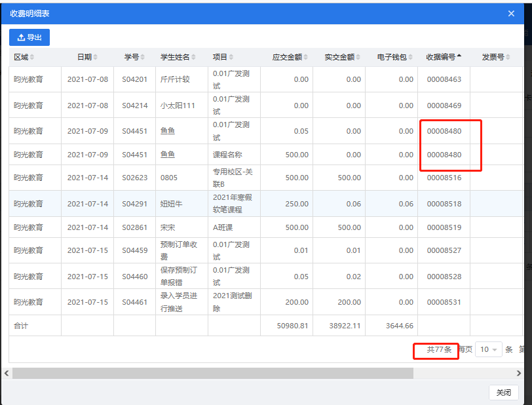
Task: Click the 合计 total row label
Action: (x=21, y=326)
